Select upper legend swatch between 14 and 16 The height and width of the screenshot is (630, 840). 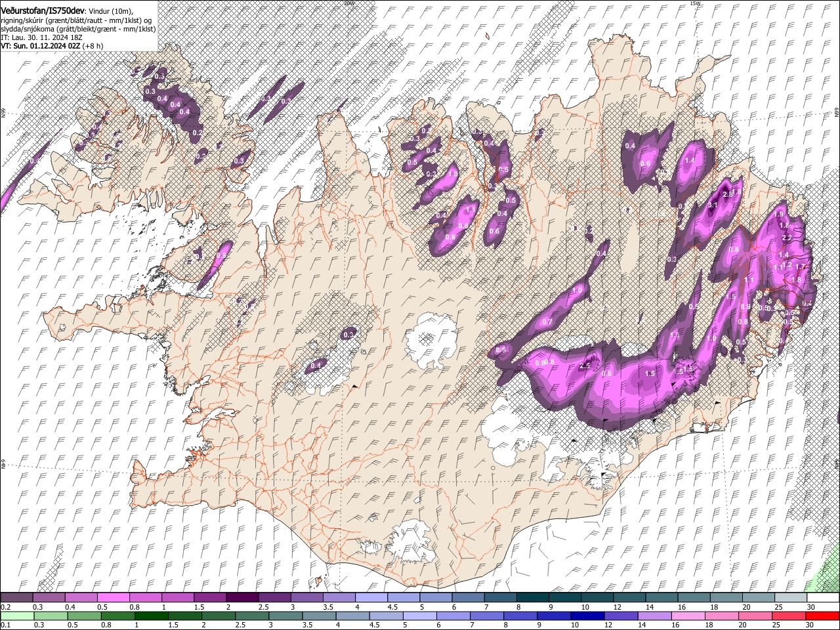click(x=661, y=598)
